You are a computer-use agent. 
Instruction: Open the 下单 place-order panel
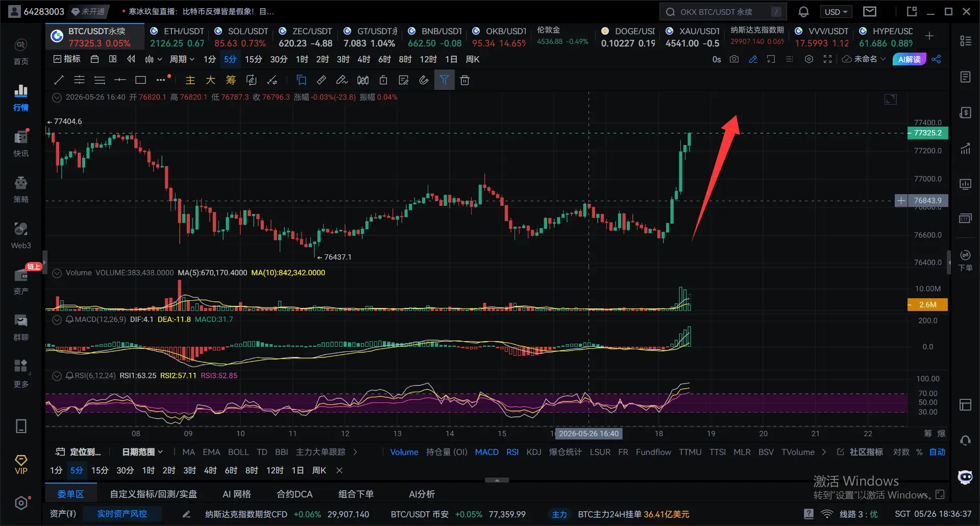pyautogui.click(x=965, y=260)
